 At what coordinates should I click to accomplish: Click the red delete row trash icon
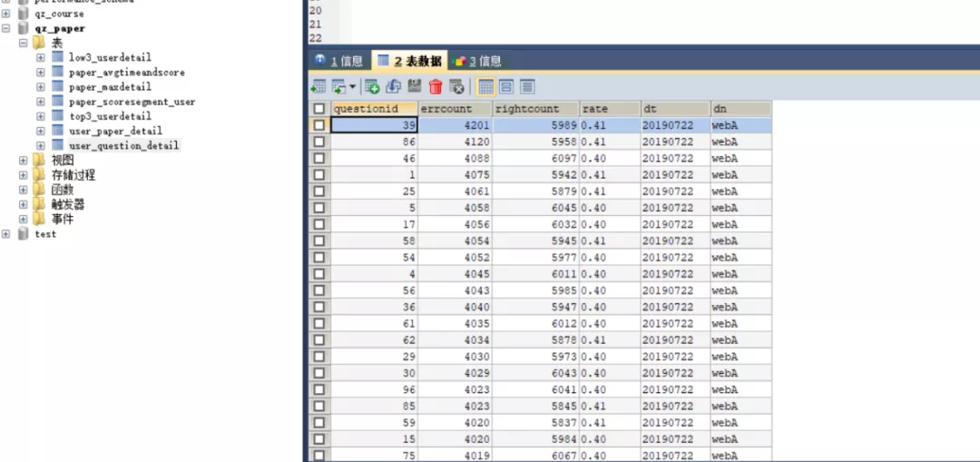[x=436, y=86]
